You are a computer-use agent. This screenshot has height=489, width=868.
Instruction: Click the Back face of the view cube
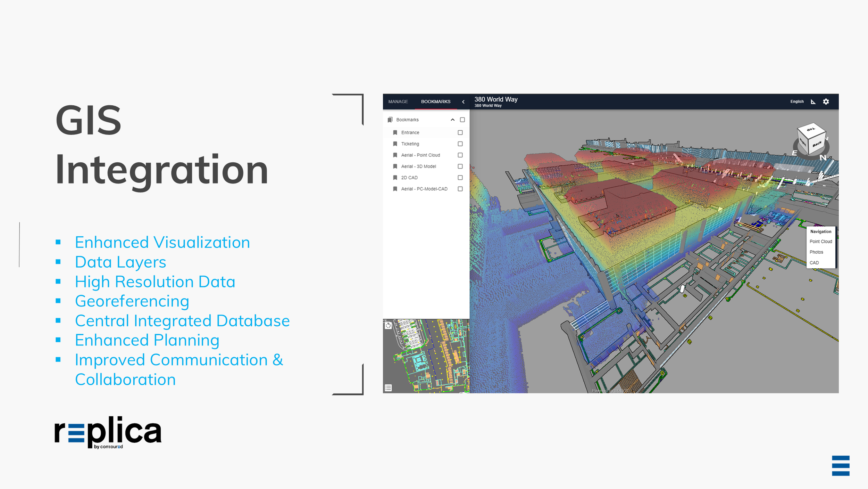pos(817,144)
